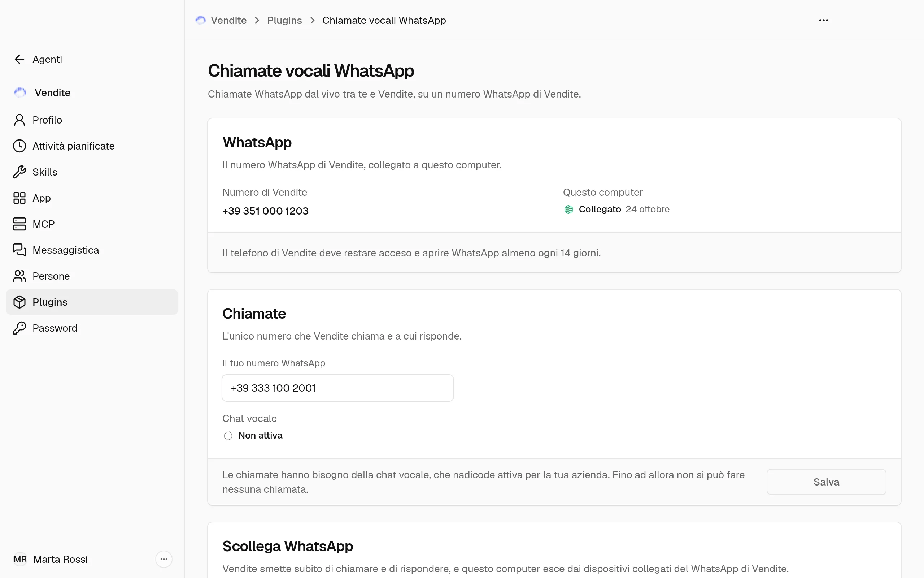
Task: Open the Password sidebar item
Action: pos(92,328)
